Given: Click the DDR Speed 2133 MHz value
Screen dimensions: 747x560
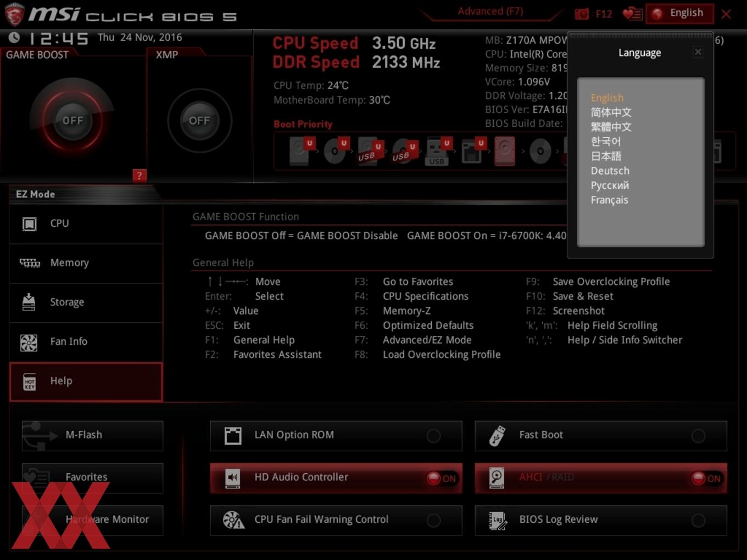Looking at the screenshot, I should point(406,63).
